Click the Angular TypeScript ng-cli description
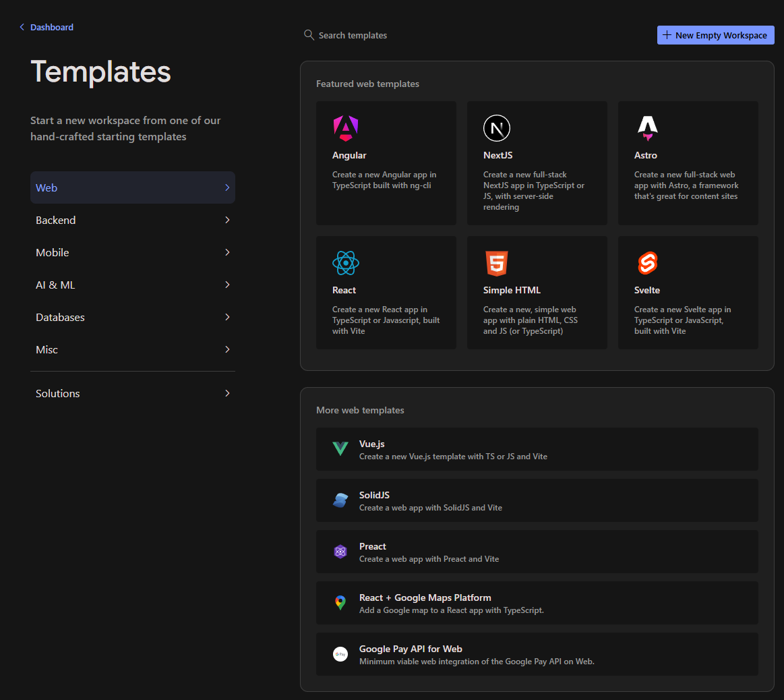This screenshot has height=700, width=784. tap(384, 180)
